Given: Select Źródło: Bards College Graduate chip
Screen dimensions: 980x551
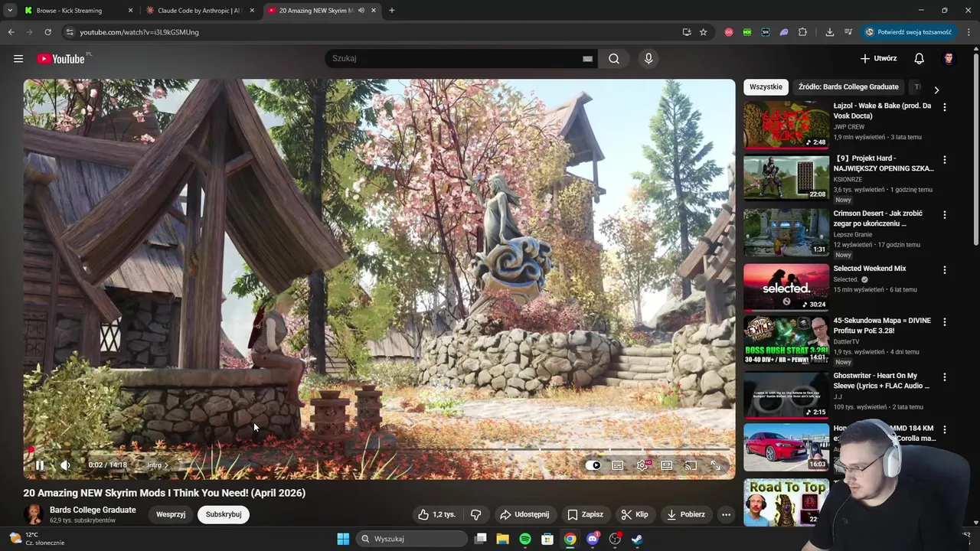Looking at the screenshot, I should tap(848, 87).
